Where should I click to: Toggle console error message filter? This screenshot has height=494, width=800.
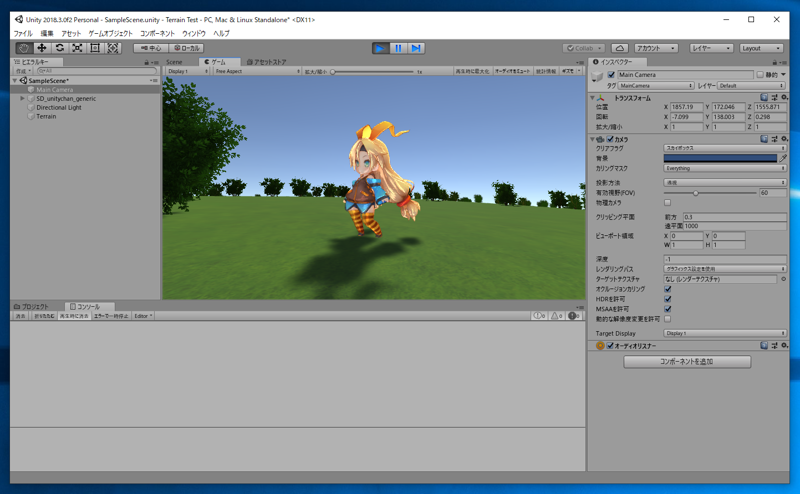(x=574, y=316)
